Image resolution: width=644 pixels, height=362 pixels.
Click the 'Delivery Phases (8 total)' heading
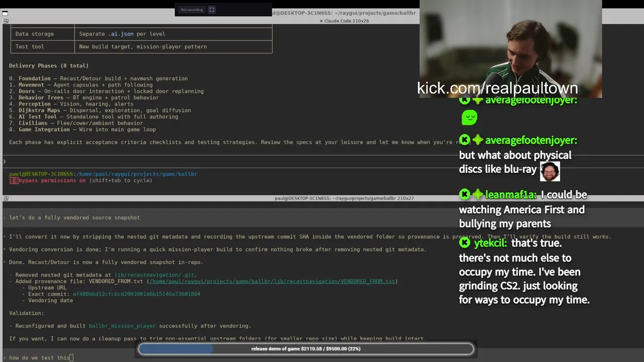(49, 66)
